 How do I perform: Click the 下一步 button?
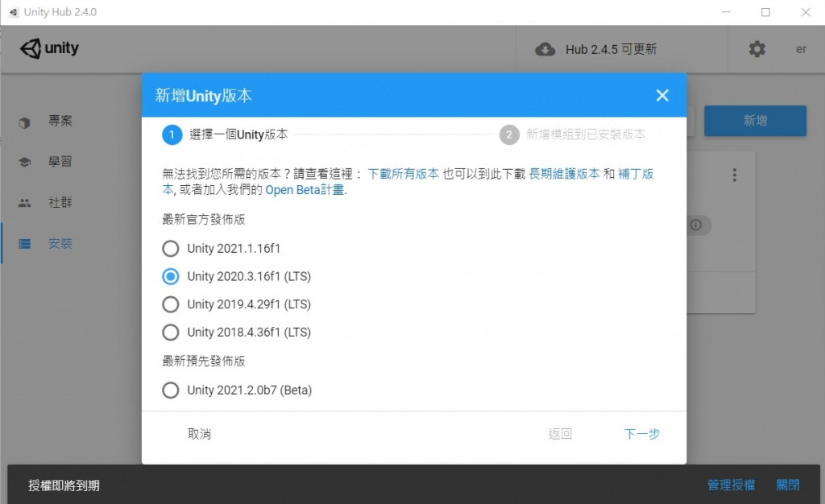coord(642,434)
